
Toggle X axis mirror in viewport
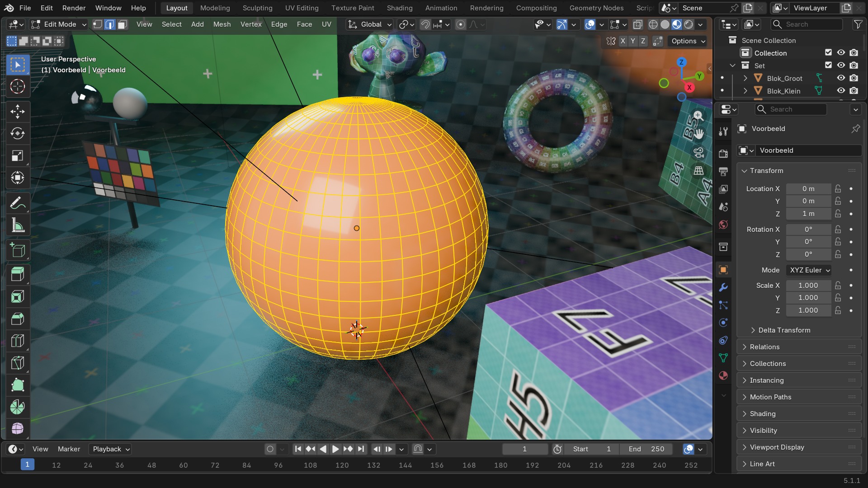point(623,41)
